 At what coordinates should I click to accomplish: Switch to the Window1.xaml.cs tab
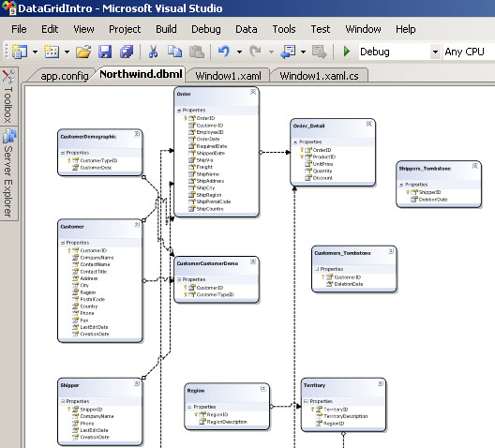pos(319,76)
